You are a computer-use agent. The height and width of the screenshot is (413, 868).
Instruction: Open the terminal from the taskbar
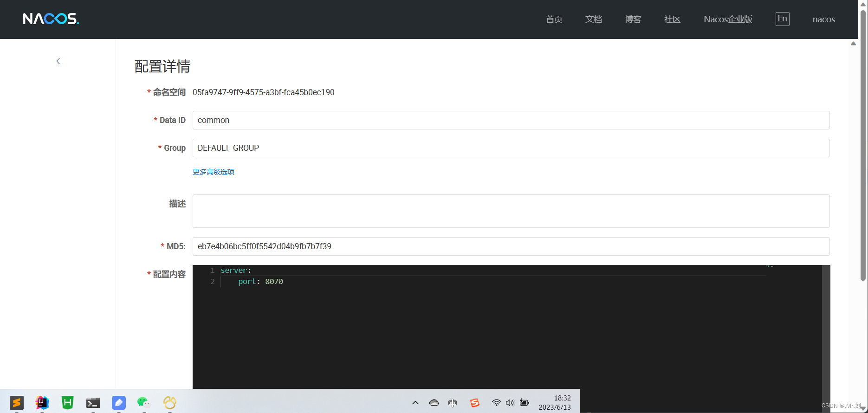pos(93,403)
